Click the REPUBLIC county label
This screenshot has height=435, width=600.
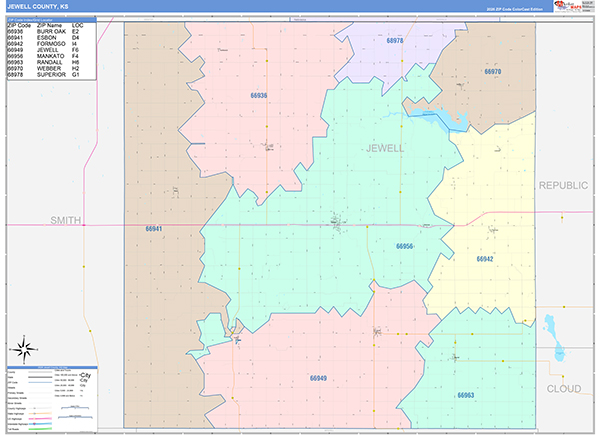click(563, 186)
